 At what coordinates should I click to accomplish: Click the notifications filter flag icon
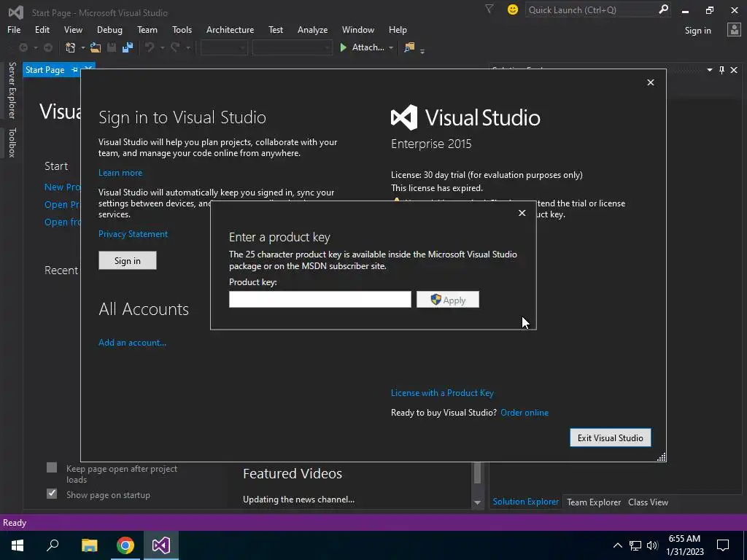[489, 9]
